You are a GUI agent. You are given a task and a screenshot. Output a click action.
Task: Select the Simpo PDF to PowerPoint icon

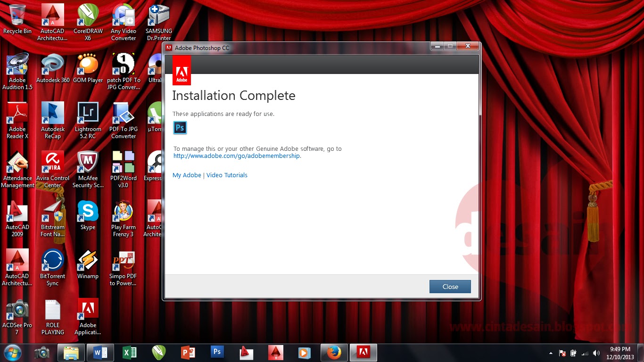(124, 267)
